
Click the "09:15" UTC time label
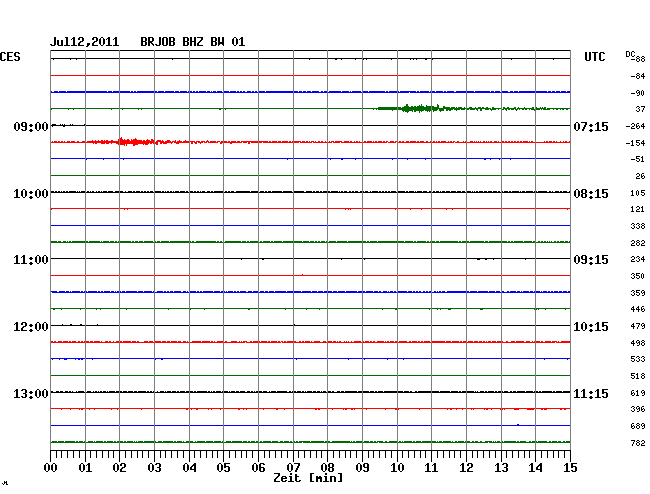point(591,260)
